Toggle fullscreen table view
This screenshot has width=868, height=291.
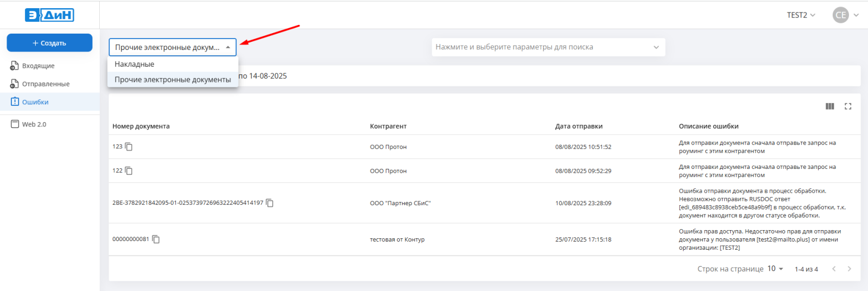point(848,106)
